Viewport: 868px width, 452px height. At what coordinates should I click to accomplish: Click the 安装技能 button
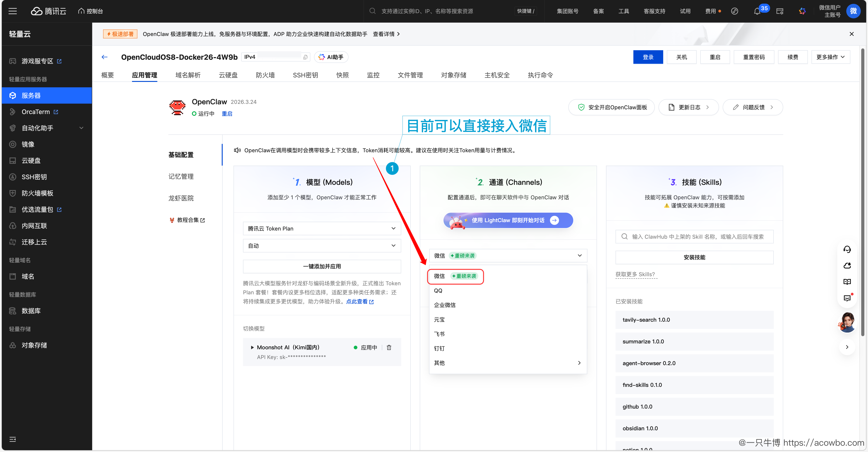(694, 257)
